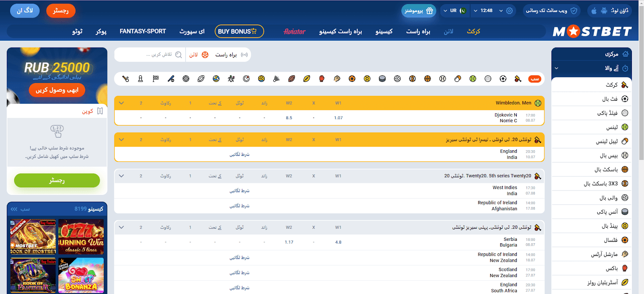
Task: Open the Burning Wins casino game thumbnail
Action: 81,237
